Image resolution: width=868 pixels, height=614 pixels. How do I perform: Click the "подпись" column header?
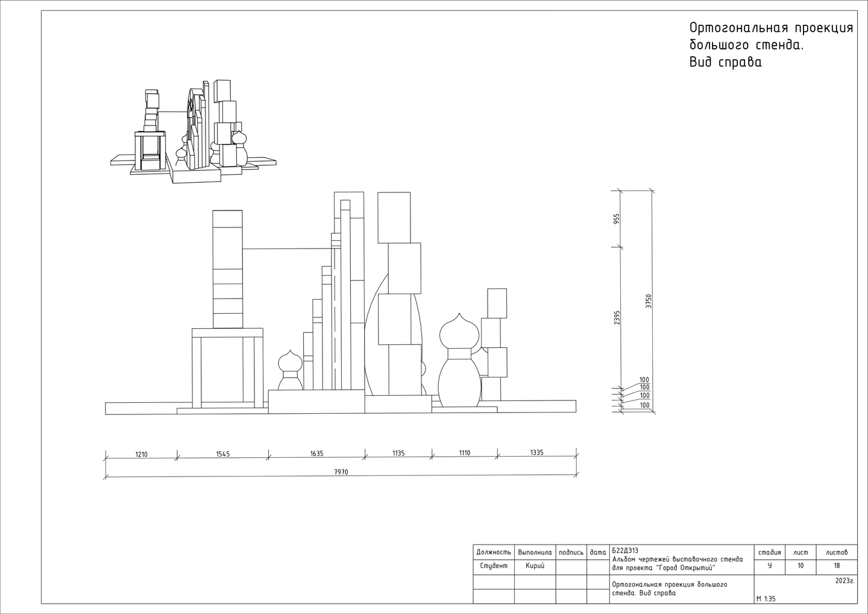point(571,552)
